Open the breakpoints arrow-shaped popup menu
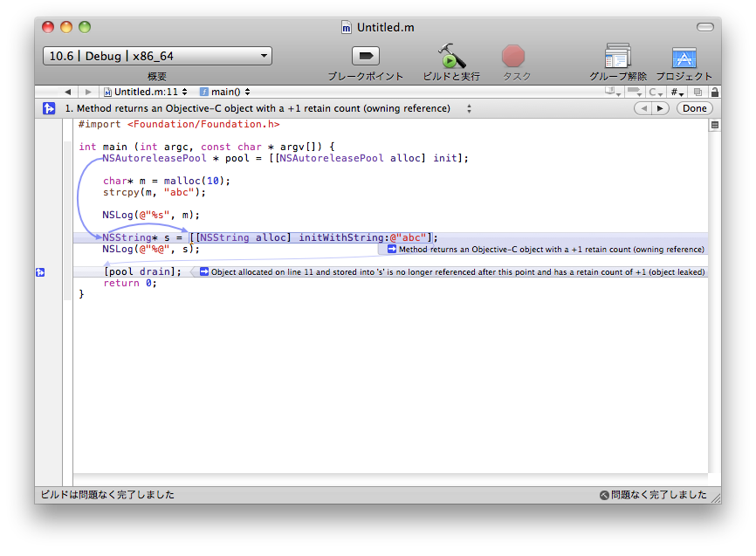 coord(634,92)
